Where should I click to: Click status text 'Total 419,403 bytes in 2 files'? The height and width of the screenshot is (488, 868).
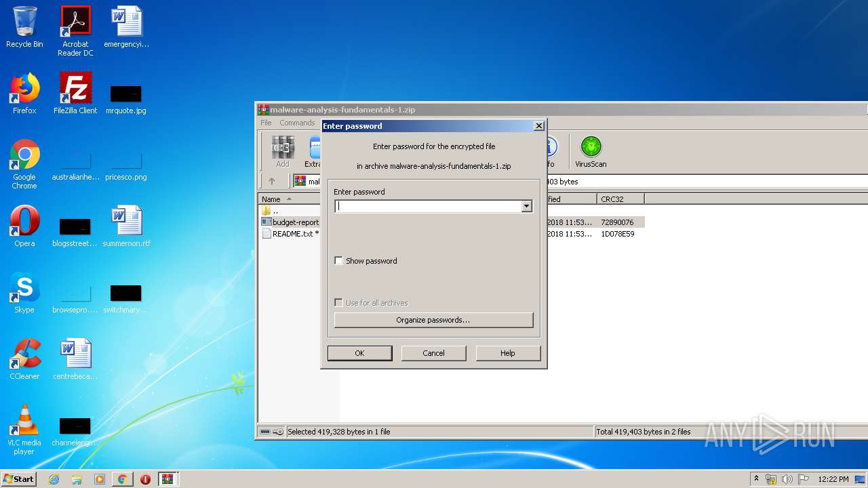point(644,432)
